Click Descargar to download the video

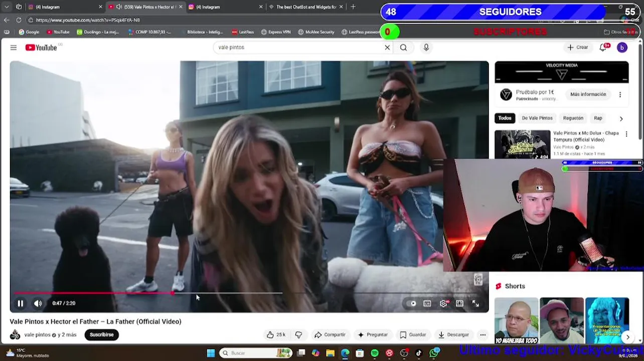pos(453,334)
